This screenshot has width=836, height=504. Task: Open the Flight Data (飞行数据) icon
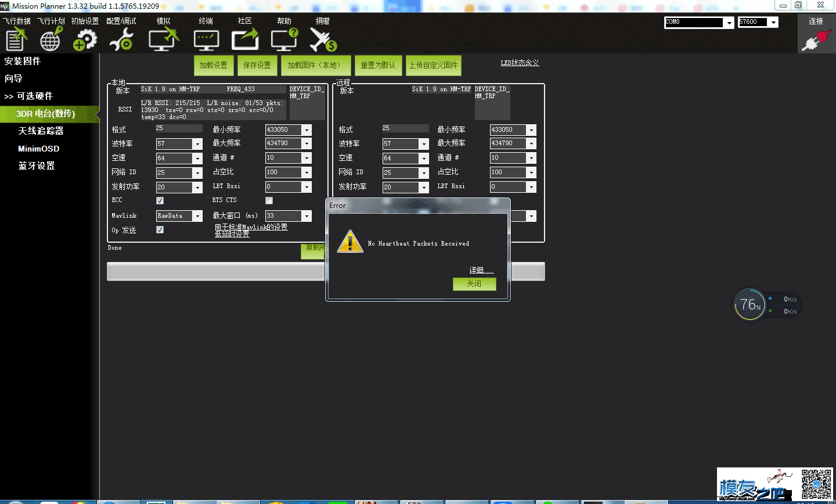click(16, 39)
